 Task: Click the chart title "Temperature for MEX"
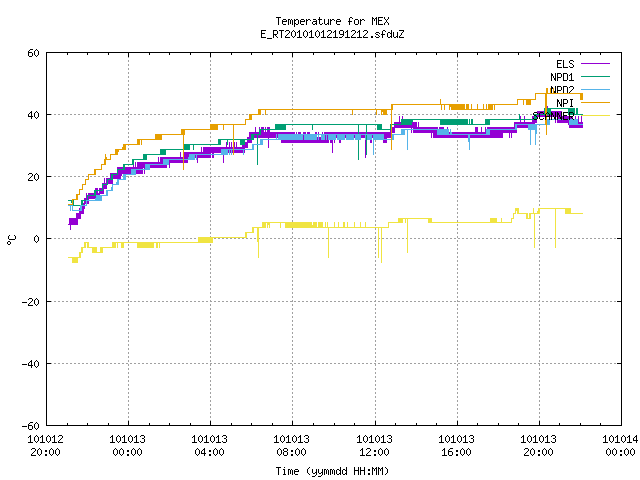[332, 21]
